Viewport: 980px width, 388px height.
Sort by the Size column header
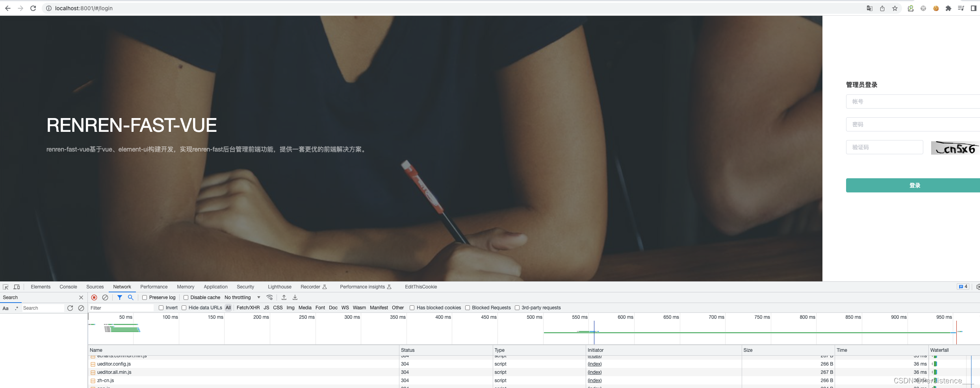point(788,350)
